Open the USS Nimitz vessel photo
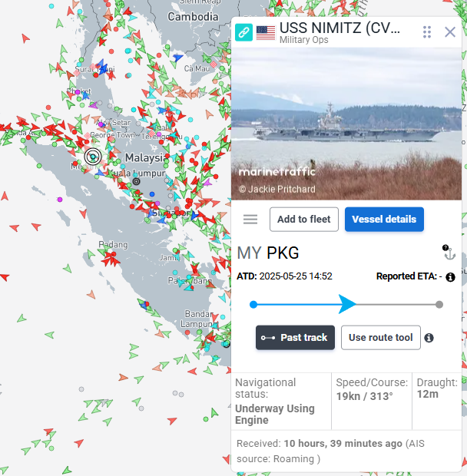The height and width of the screenshot is (476, 467). point(346,124)
